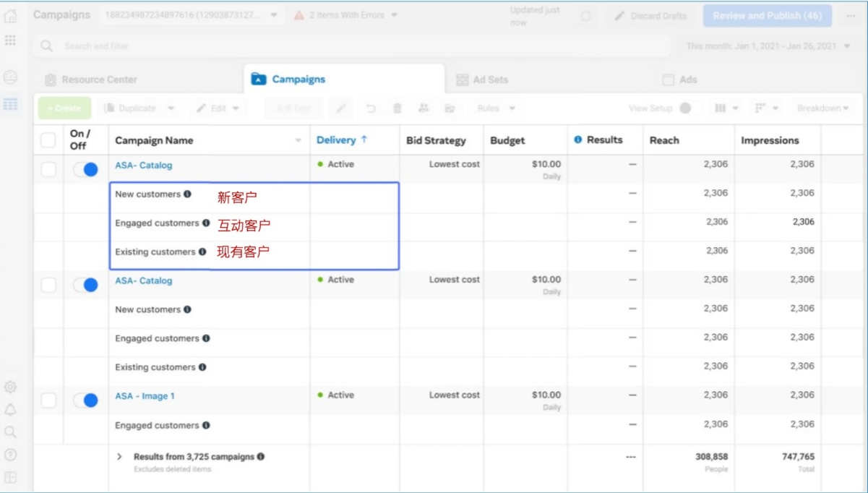Tick the checkbox for first ASA- Catalog row
The width and height of the screenshot is (868, 493).
[x=48, y=169]
